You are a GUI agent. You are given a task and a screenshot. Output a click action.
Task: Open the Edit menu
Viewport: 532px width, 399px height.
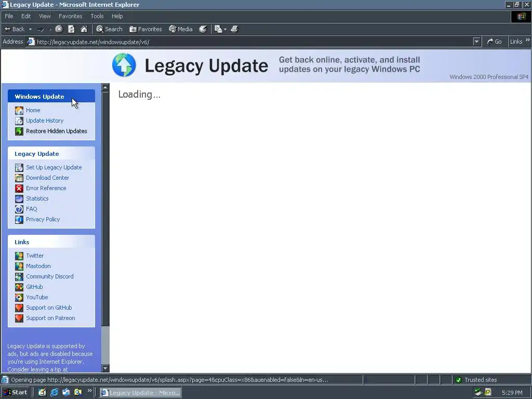26,16
